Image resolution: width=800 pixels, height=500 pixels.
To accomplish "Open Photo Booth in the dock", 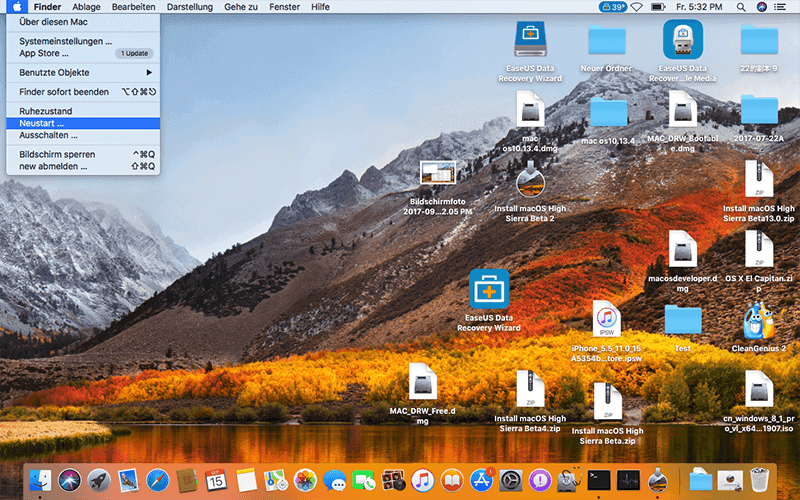I will pos(393,480).
